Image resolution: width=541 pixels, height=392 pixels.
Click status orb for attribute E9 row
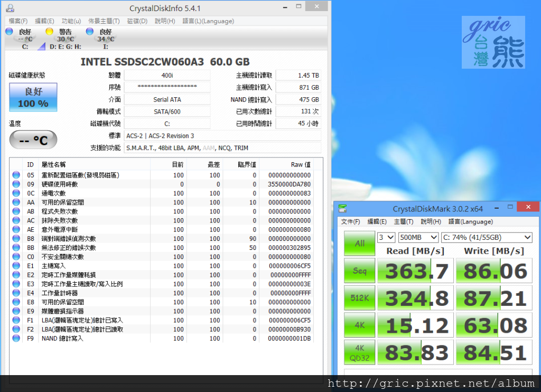[16, 311]
